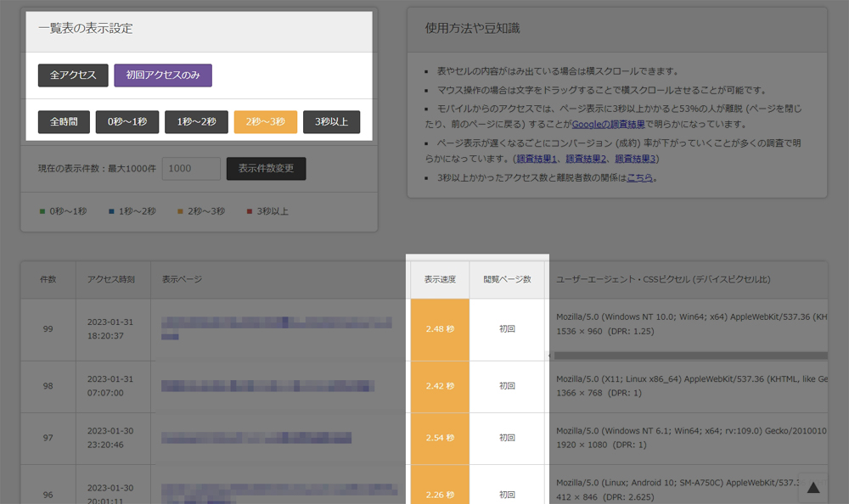This screenshot has height=504, width=849.
Task: Click the 1920 × 1080 (DPR: 1) text
Action: pos(602,445)
